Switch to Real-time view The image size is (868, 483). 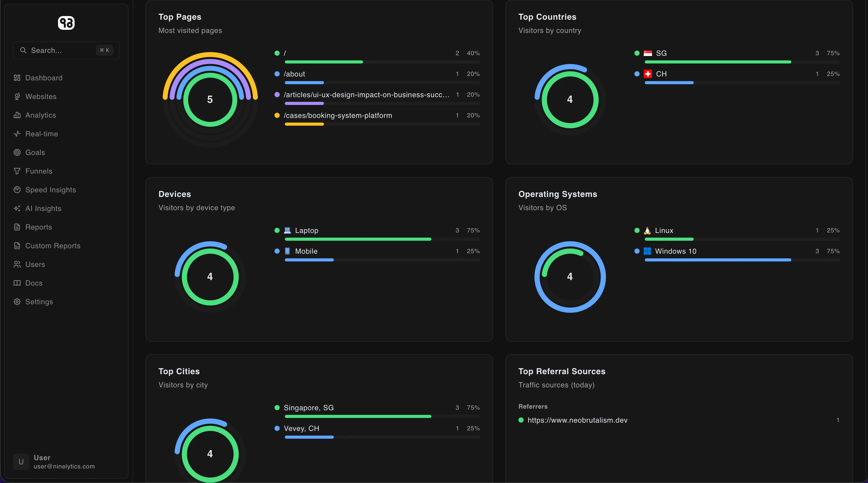pos(66,134)
